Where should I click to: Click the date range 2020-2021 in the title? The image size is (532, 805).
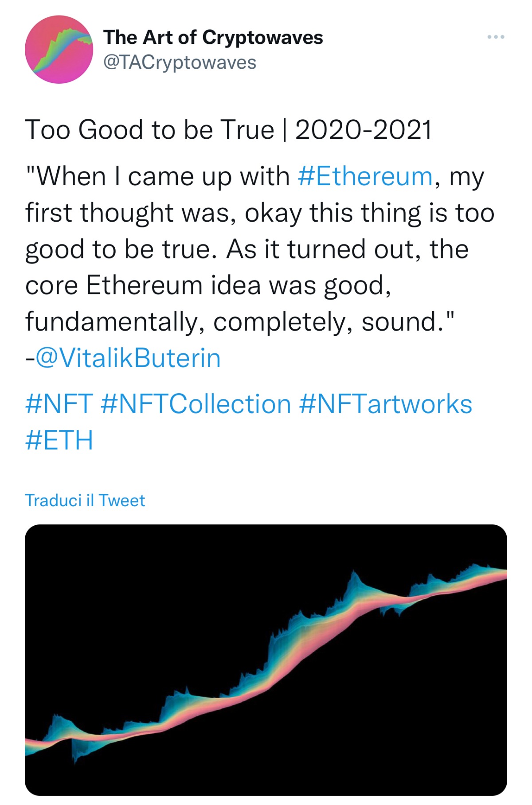click(363, 130)
